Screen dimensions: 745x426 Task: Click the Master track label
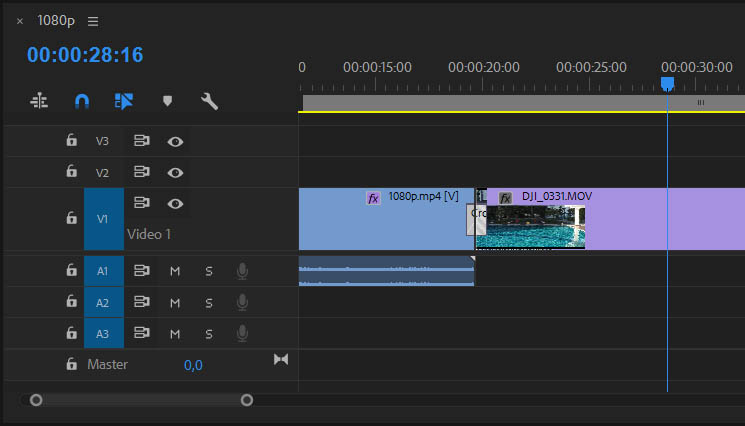tap(107, 364)
